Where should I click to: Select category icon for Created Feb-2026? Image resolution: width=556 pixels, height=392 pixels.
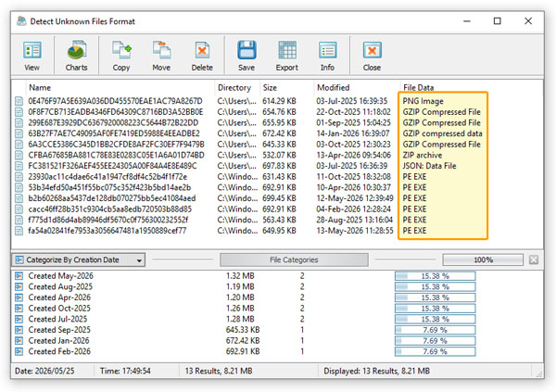19,351
